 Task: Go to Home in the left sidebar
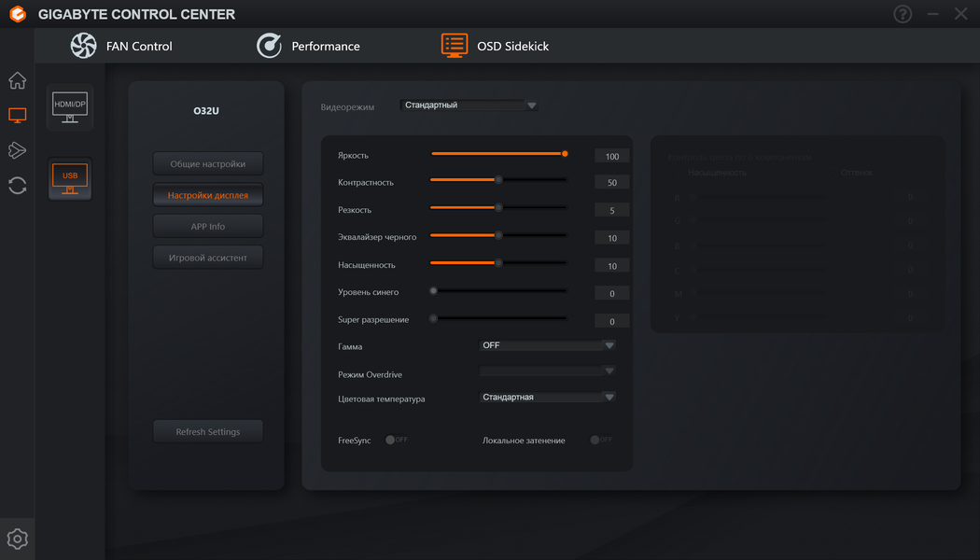[x=18, y=80]
